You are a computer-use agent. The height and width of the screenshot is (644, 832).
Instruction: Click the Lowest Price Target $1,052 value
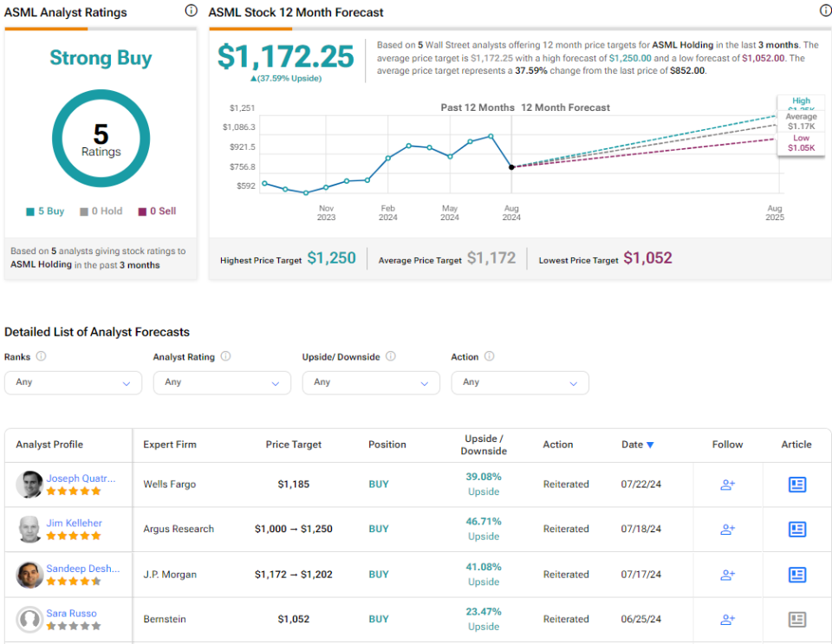[648, 258]
